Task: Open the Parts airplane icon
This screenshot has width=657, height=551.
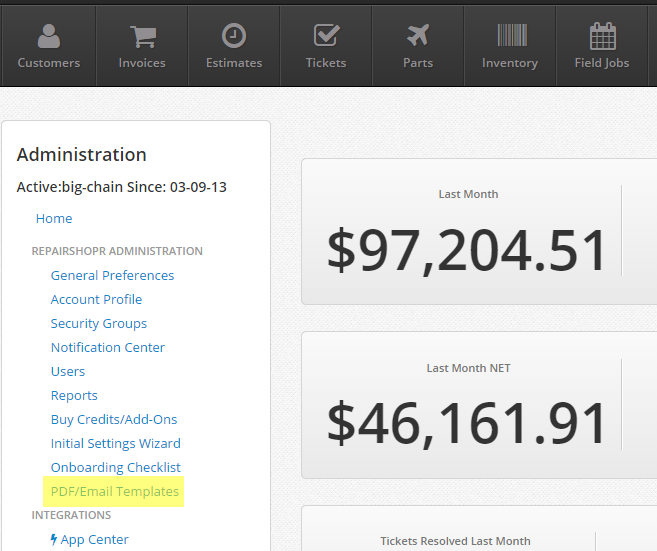Action: [418, 35]
